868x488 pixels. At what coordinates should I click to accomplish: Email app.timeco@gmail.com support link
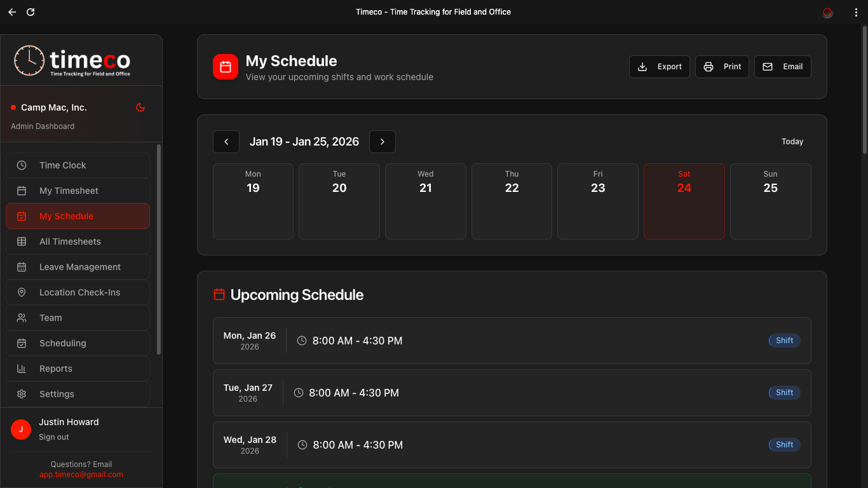coord(81,474)
